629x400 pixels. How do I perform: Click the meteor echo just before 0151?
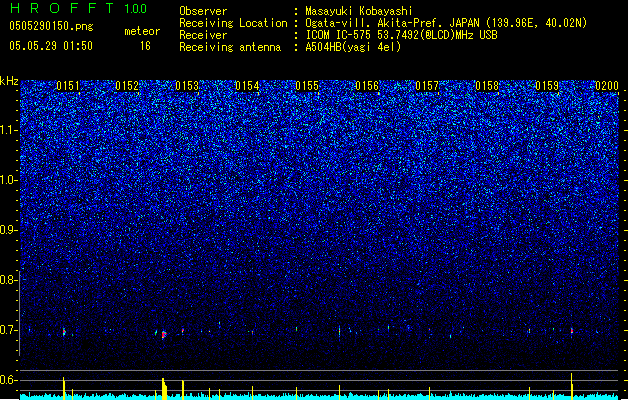64,332
